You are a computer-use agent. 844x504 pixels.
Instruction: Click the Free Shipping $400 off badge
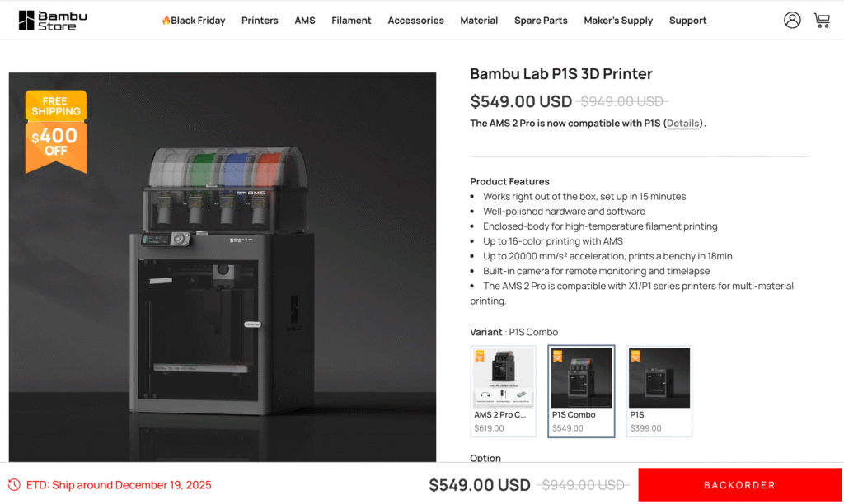pyautogui.click(x=56, y=132)
